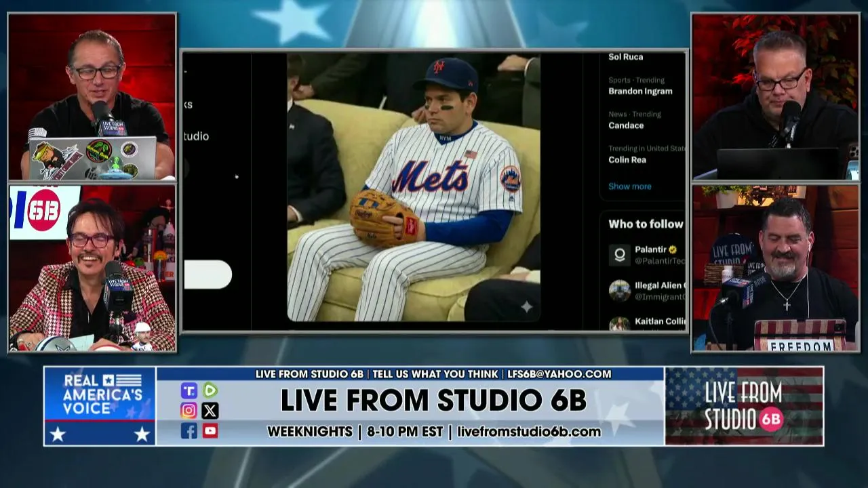Click the top-right host video feed
This screenshot has width=868, height=488.
[x=776, y=97]
